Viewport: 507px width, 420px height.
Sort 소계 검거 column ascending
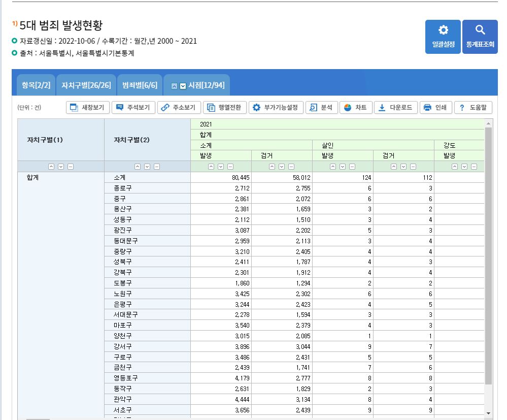[x=272, y=167]
